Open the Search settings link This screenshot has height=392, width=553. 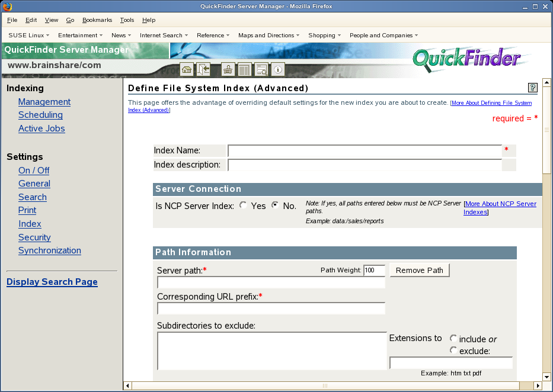coord(33,197)
